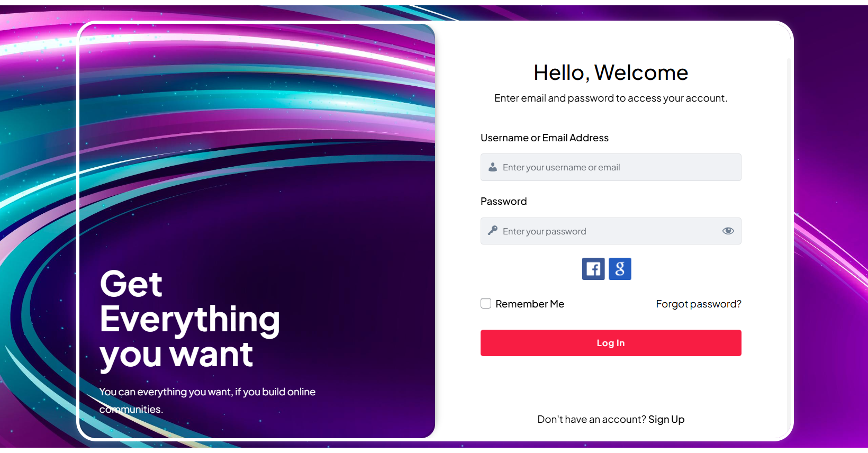Open the Forgot password? link

tap(699, 304)
